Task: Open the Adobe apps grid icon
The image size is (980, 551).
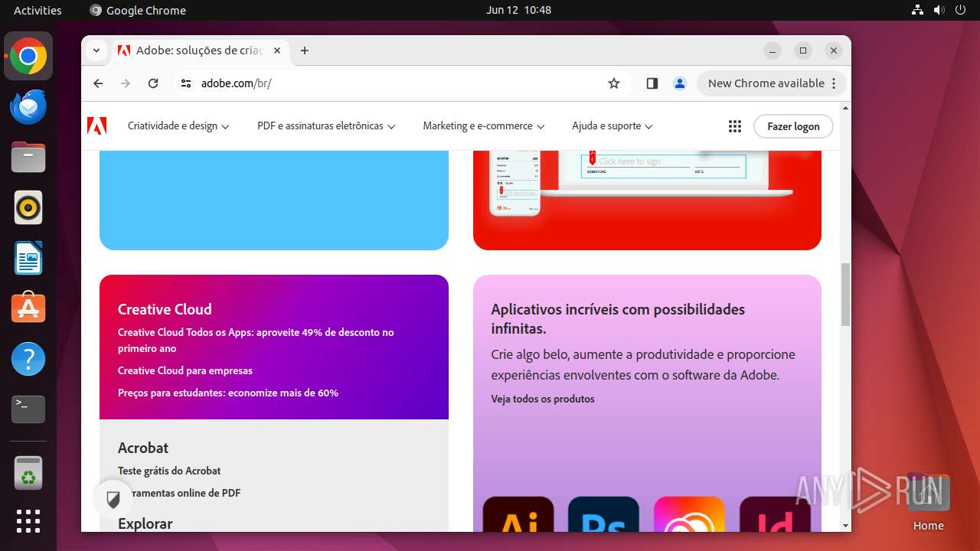Action: pyautogui.click(x=735, y=126)
